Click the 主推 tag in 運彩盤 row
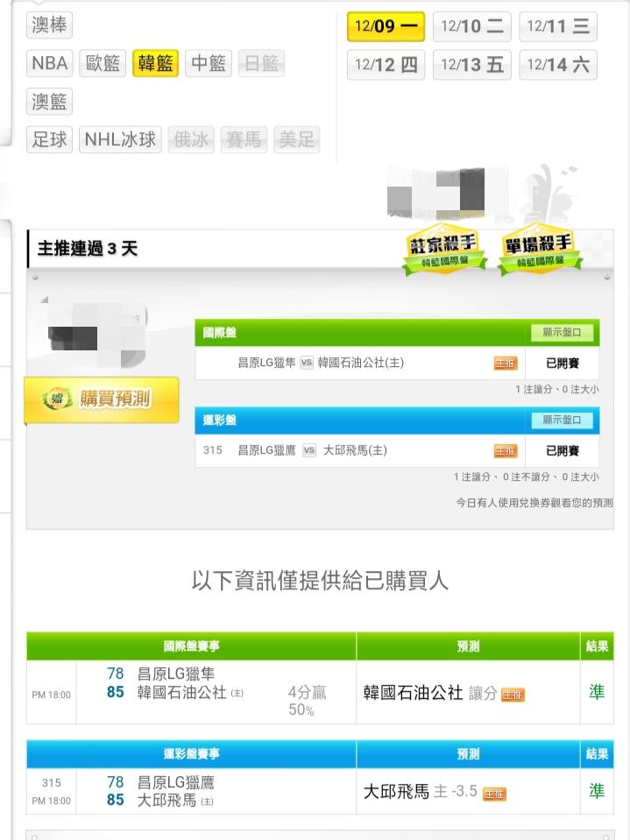630x840 pixels. coord(506,451)
